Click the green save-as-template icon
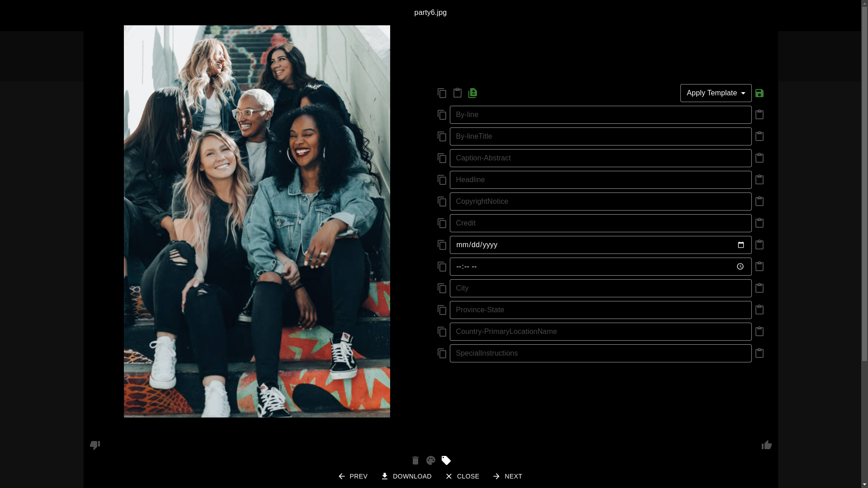This screenshot has height=488, width=868. (472, 93)
